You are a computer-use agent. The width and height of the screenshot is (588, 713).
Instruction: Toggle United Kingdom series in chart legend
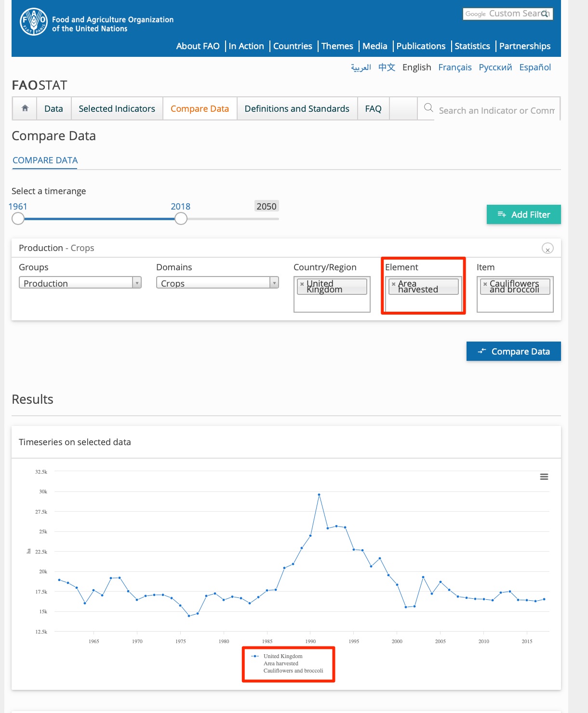pos(287,663)
